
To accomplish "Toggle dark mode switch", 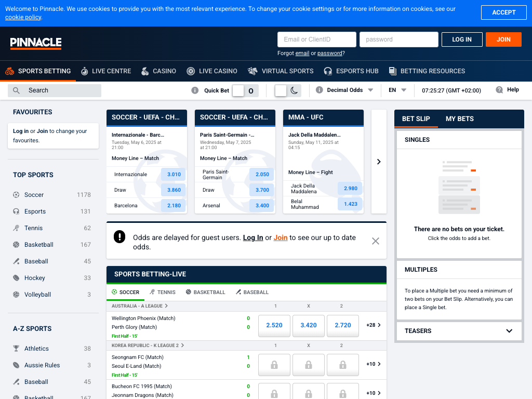I will [x=287, y=91].
